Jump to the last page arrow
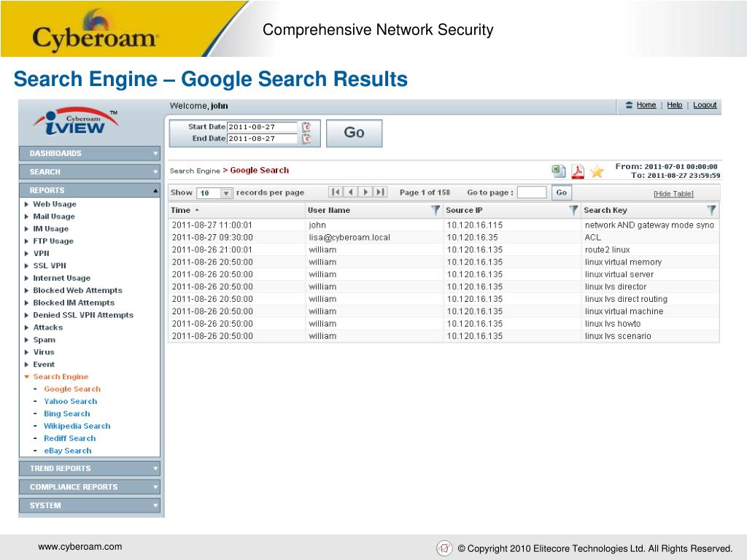Screen dimensions: 747x560 [379, 192]
